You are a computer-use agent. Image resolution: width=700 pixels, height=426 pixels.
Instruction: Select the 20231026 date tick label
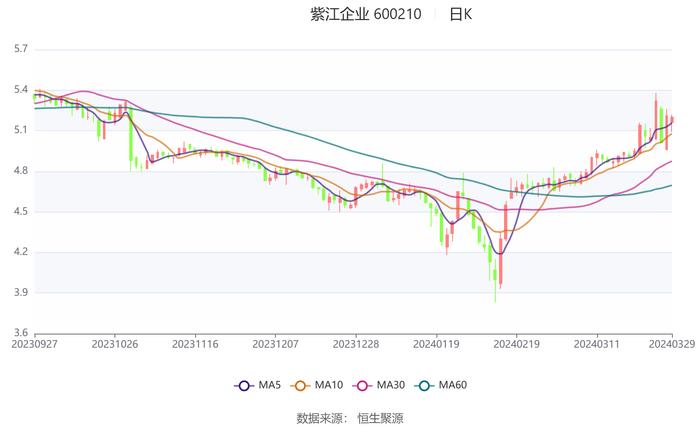pos(115,343)
